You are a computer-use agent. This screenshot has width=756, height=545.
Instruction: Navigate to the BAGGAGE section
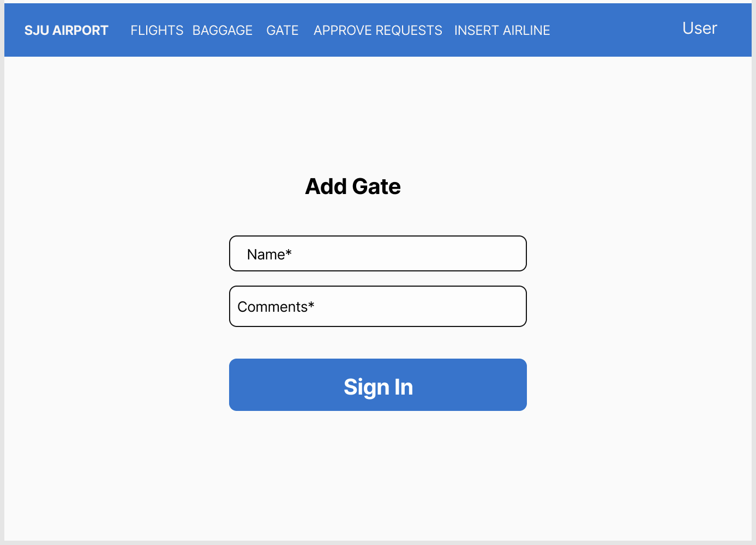(x=223, y=30)
